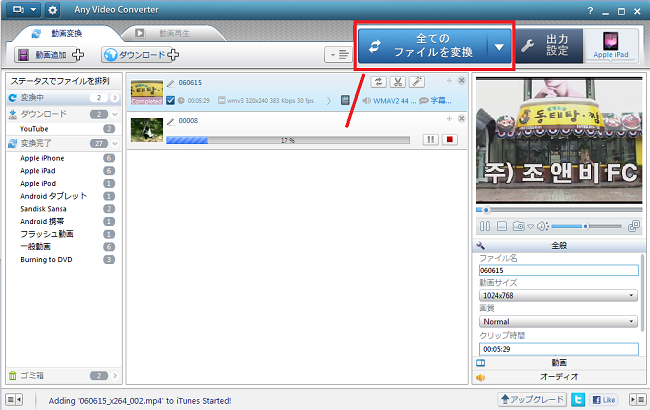The image size is (650, 410).
Task: Remove the 00008 file from list
Action: 461,119
